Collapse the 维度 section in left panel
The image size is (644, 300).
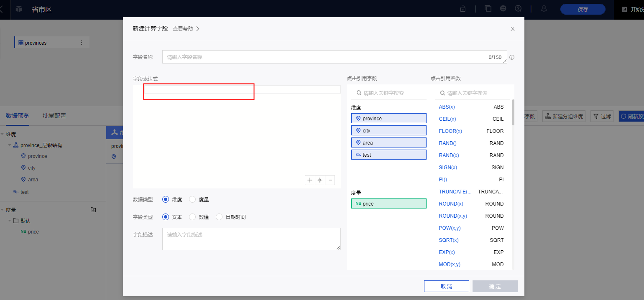pyautogui.click(x=3, y=135)
